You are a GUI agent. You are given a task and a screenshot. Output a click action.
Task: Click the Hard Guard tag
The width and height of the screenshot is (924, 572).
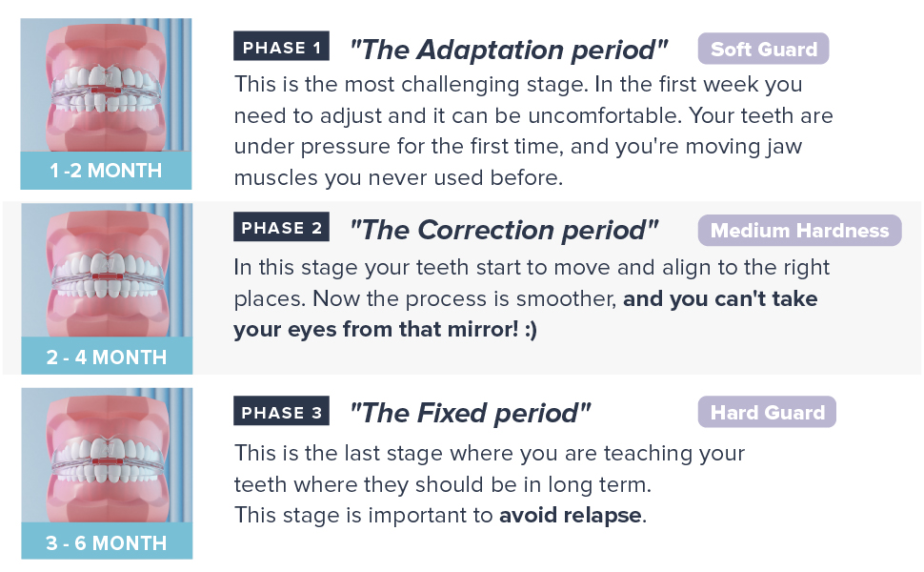tap(767, 412)
